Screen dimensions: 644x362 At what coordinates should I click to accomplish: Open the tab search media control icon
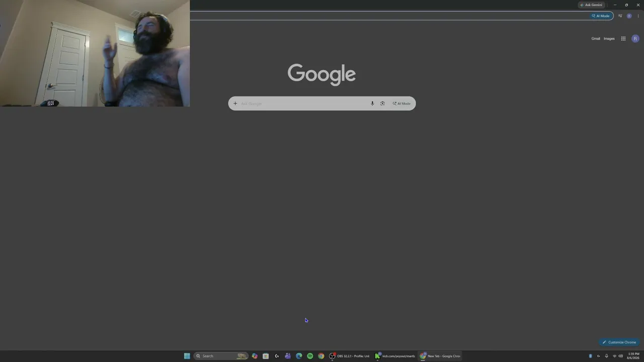[620, 16]
